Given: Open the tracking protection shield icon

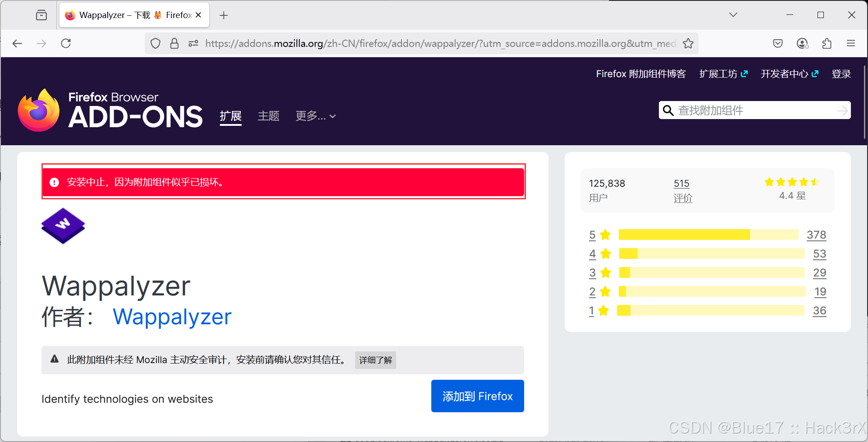Looking at the screenshot, I should (155, 43).
